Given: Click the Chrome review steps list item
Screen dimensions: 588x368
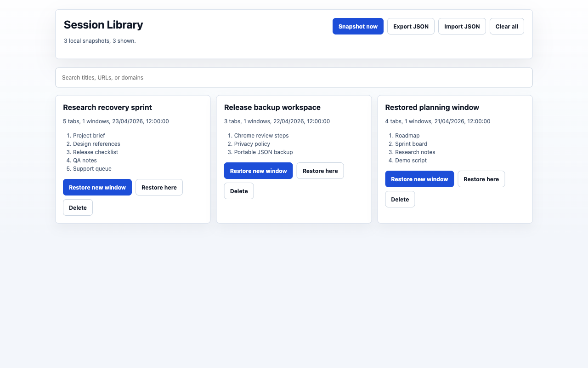Looking at the screenshot, I should coord(261,136).
